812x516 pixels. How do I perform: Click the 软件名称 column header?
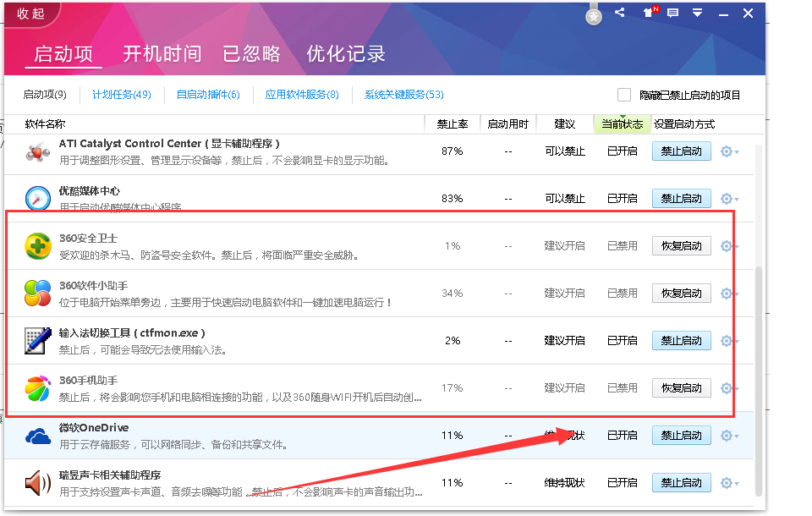pyautogui.click(x=45, y=124)
